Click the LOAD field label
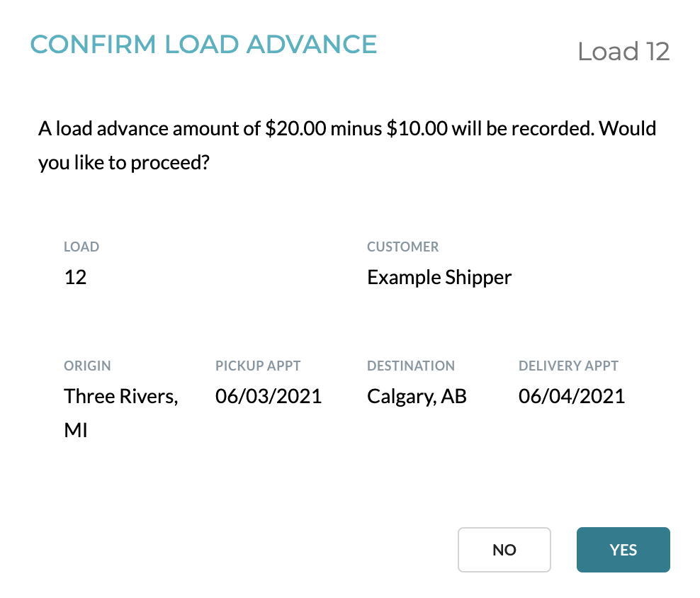The image size is (700, 598). (81, 247)
